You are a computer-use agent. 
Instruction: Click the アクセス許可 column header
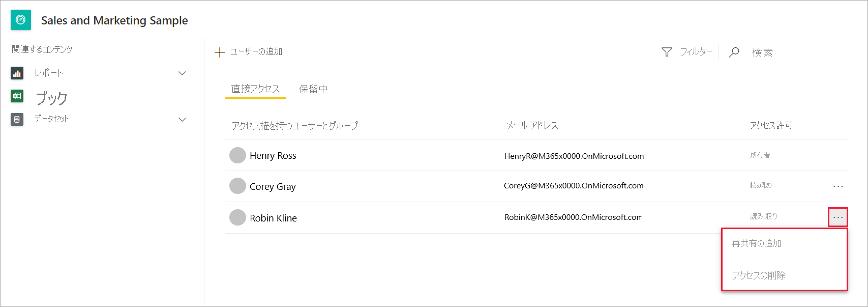point(771,125)
